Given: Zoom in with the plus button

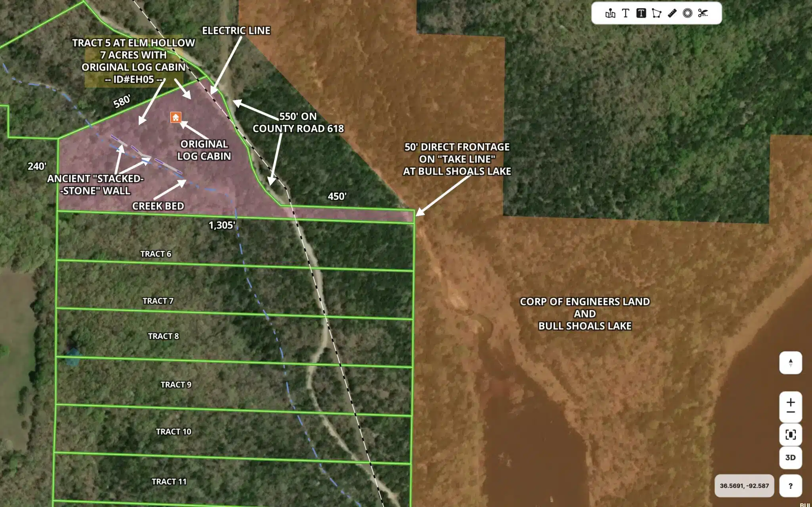Looking at the screenshot, I should pos(791,402).
